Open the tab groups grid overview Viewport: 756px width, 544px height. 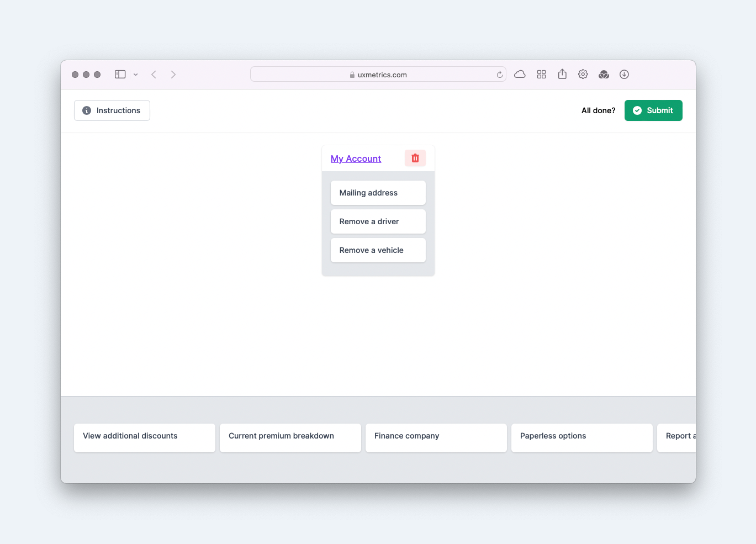pos(541,74)
